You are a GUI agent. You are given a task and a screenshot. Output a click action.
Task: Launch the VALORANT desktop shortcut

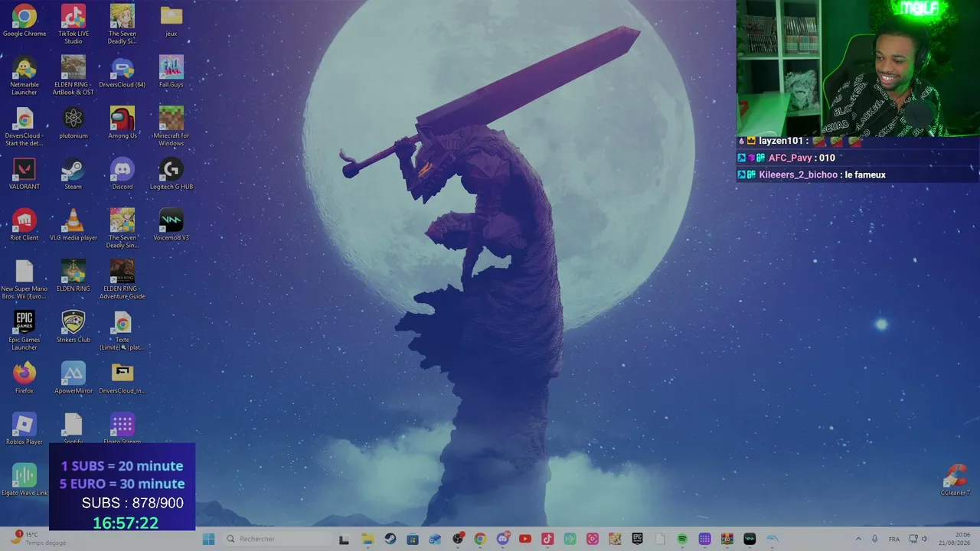[x=24, y=174]
